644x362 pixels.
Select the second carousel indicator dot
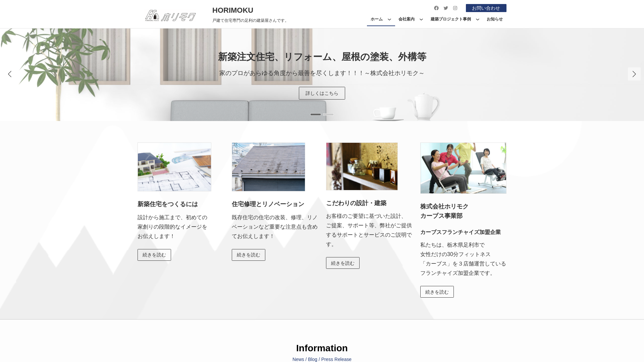328,114
